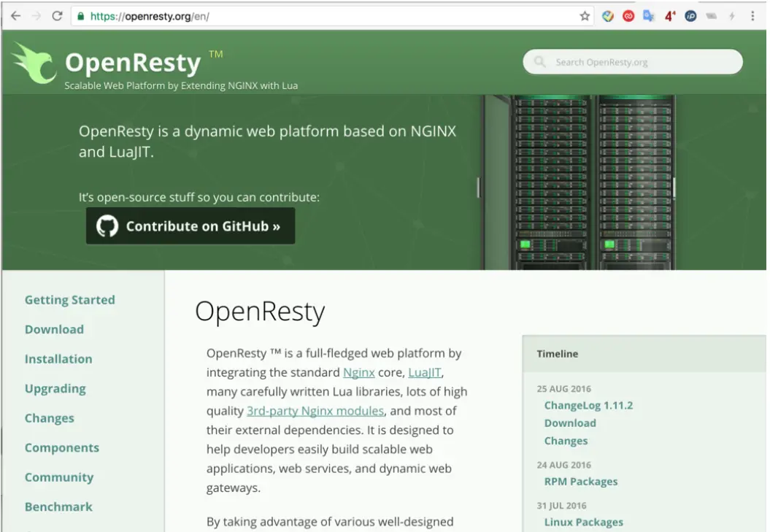Click the It's open-source stuff text
The width and height of the screenshot is (770, 532).
point(199,198)
